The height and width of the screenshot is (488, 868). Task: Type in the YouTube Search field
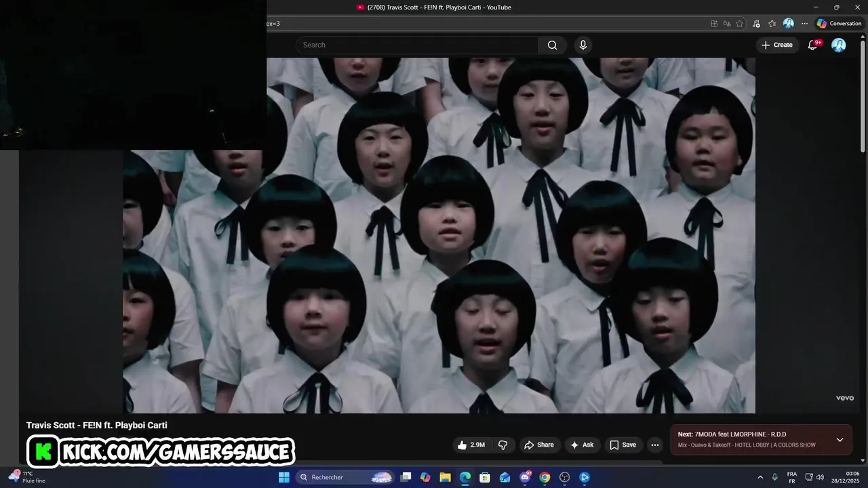(417, 45)
